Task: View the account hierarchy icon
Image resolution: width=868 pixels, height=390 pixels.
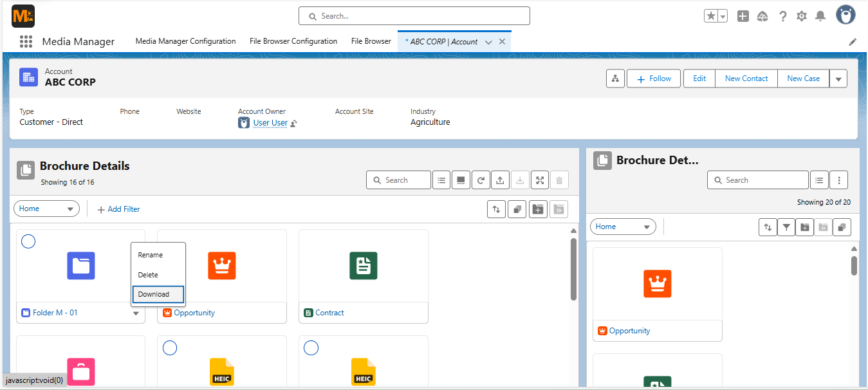Action: pyautogui.click(x=615, y=79)
